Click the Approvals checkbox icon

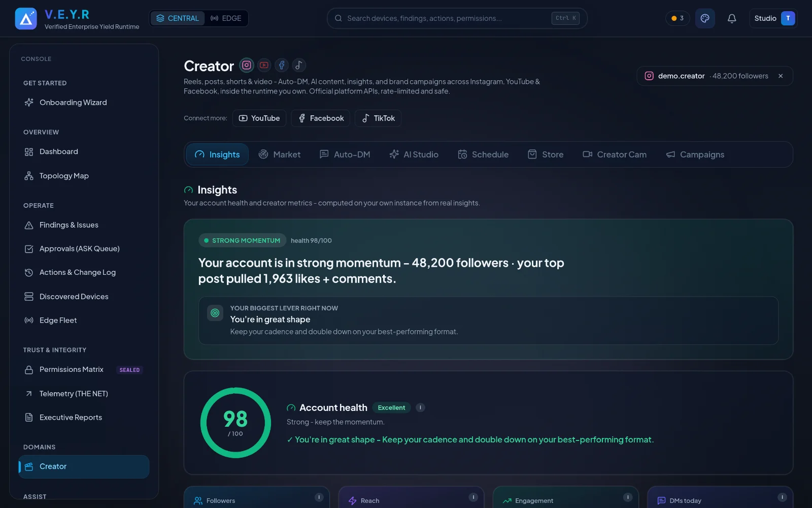[x=29, y=249]
